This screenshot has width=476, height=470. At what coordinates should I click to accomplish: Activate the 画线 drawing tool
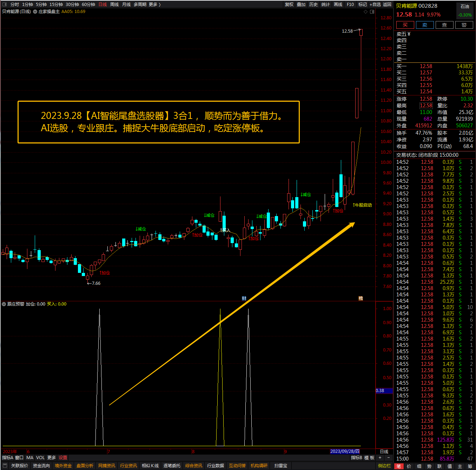click(x=338, y=5)
